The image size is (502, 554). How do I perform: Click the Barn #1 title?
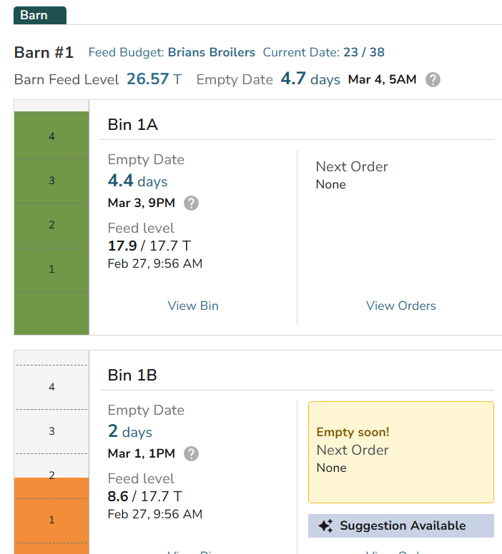pyautogui.click(x=44, y=52)
